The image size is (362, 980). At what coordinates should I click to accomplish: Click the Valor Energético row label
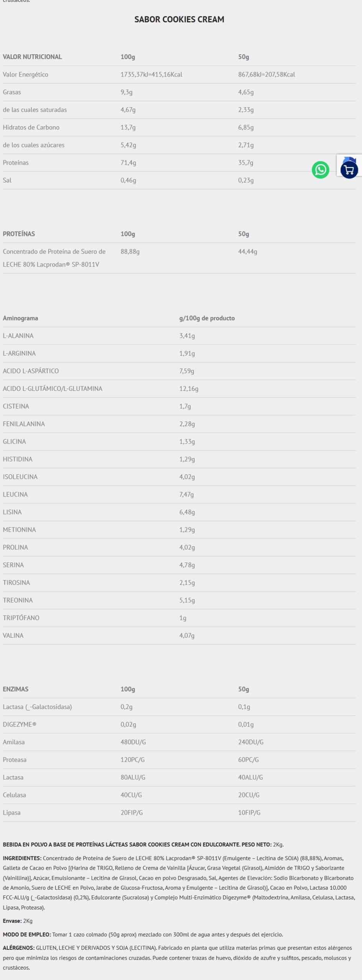click(26, 75)
